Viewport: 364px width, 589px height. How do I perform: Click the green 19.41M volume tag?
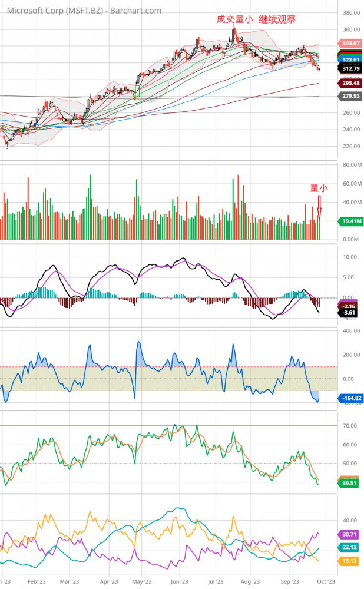coord(351,221)
